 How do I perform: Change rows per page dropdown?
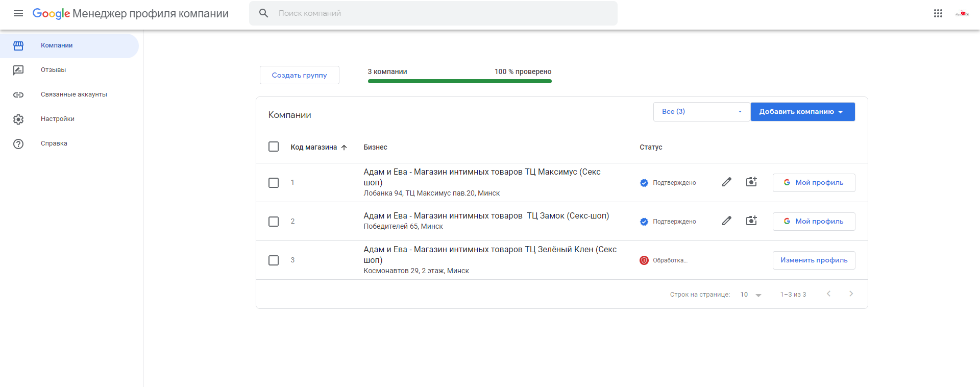pyautogui.click(x=751, y=295)
